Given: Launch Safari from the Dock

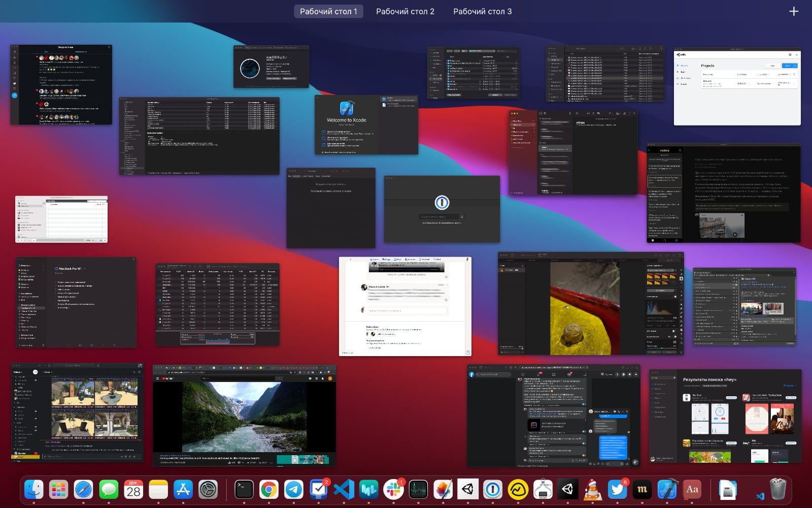Looking at the screenshot, I should (x=84, y=490).
